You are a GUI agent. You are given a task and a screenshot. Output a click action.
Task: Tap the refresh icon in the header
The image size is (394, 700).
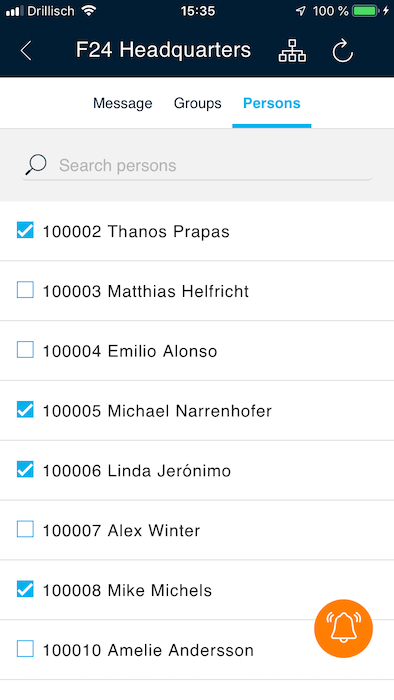[x=343, y=50]
